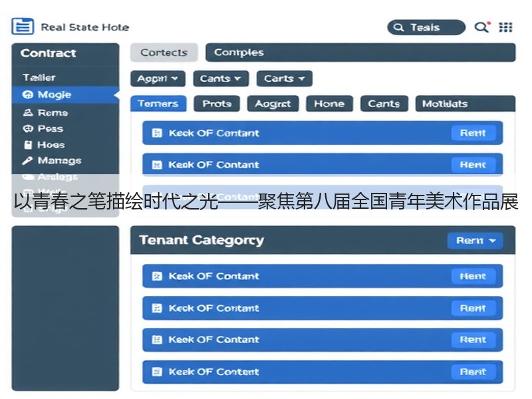This screenshot has height=399, width=532.
Task: Click the Tenant Category heading
Action: click(201, 240)
